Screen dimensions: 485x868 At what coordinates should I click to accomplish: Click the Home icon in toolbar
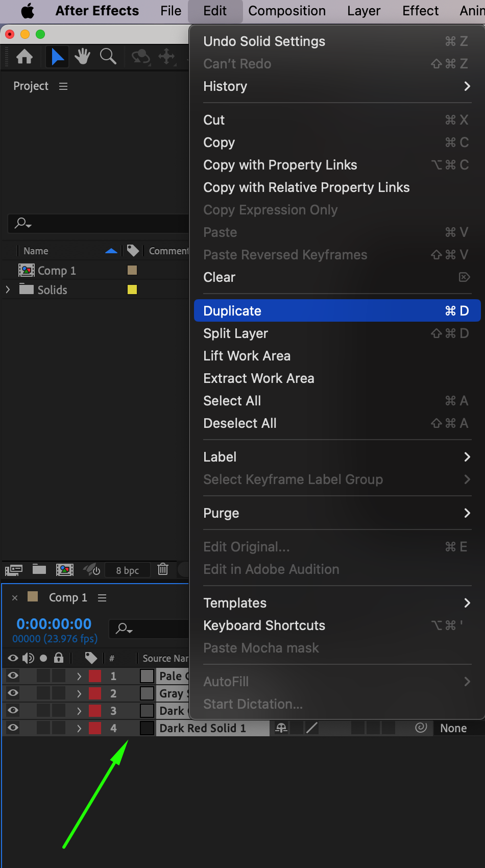click(x=25, y=57)
